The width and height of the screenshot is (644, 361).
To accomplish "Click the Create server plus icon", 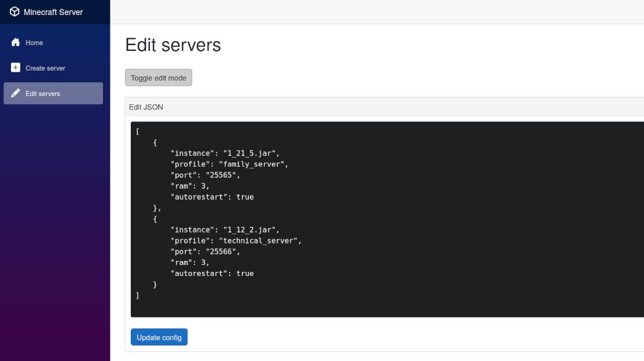I will [x=16, y=68].
